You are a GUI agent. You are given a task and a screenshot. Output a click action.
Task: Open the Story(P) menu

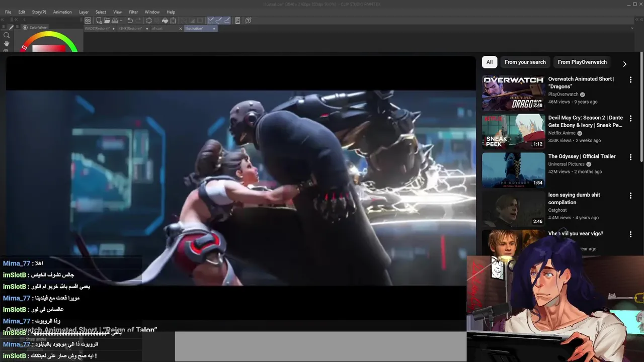tap(39, 12)
